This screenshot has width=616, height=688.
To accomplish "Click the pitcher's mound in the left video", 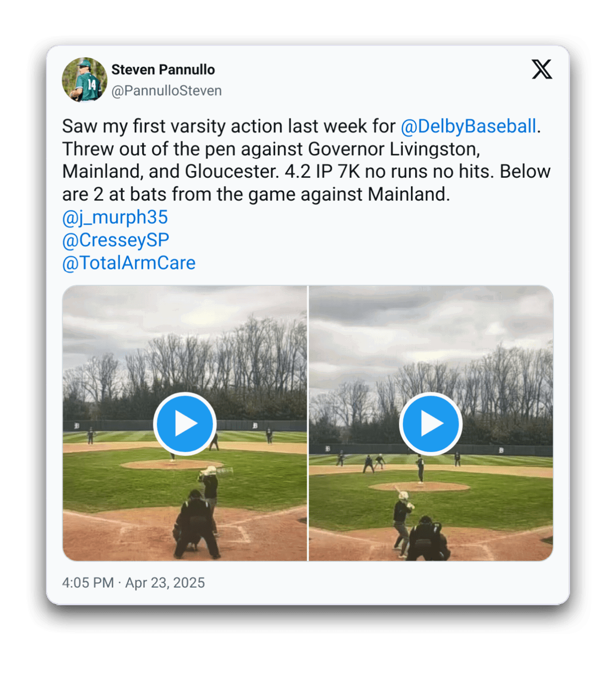I will tap(172, 465).
